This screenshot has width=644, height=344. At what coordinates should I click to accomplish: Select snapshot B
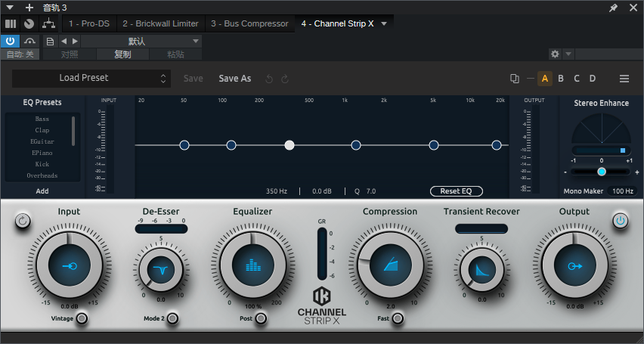(561, 79)
